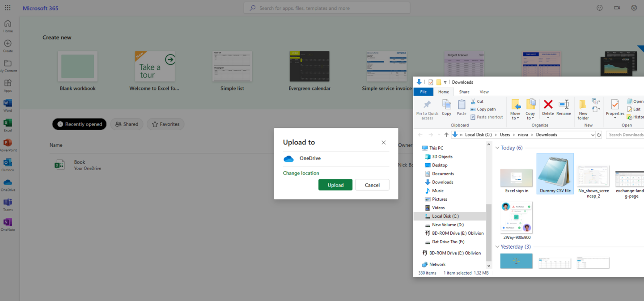The width and height of the screenshot is (644, 301).
Task: Open Excel from the left sidebar
Action: tap(8, 124)
